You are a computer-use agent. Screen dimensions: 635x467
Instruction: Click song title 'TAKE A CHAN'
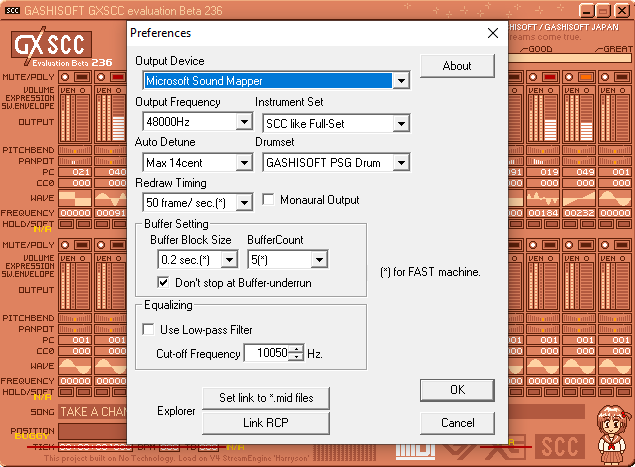(93, 412)
